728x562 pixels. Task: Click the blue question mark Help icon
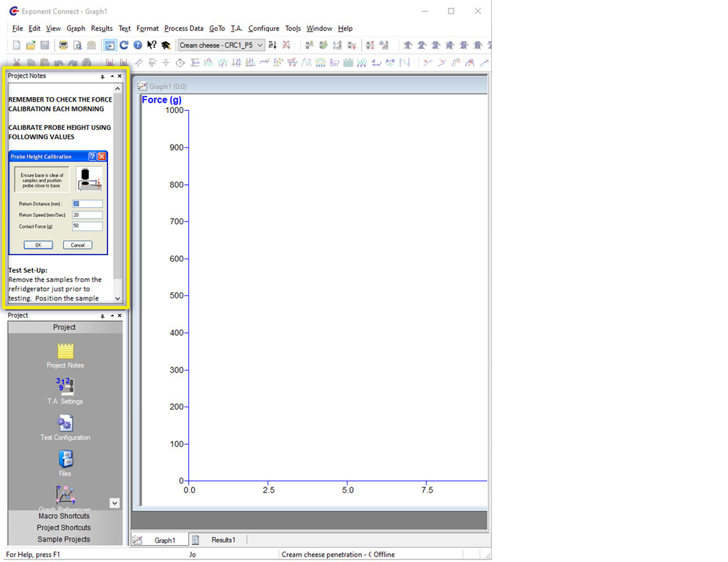click(x=137, y=45)
